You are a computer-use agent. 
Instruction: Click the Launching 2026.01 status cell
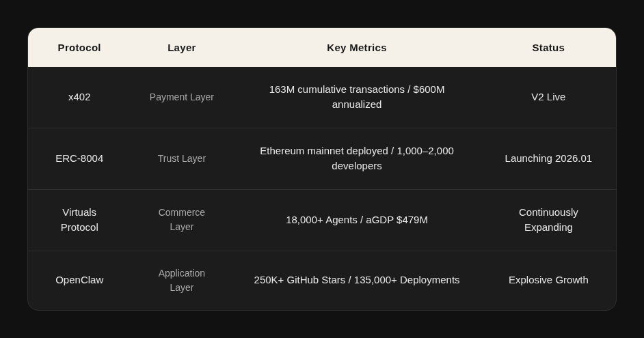[548, 158]
